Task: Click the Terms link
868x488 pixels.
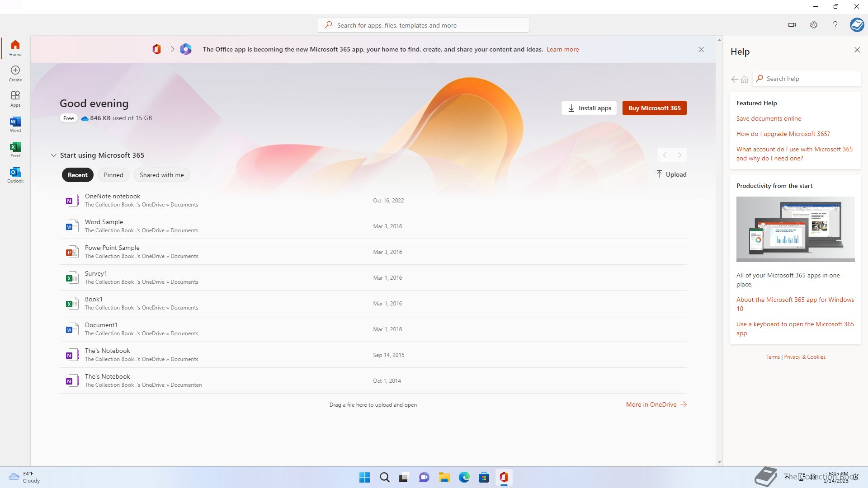Action: point(773,357)
